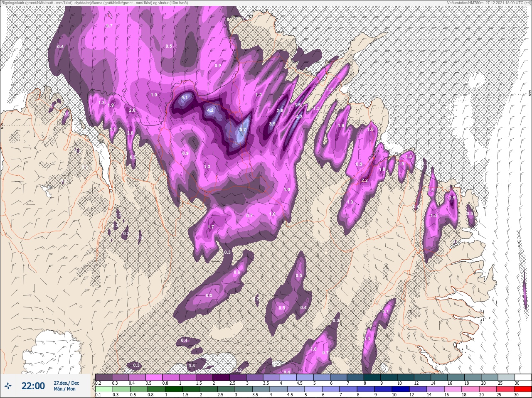Click the 3.6 snowfall value label
Image resolution: width=532 pixels, height=398 pixels.
(x=298, y=105)
